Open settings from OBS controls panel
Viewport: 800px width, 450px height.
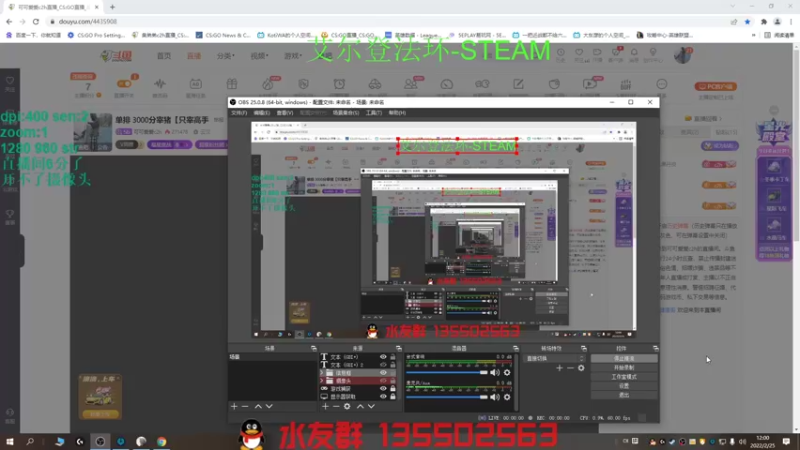[x=624, y=386]
